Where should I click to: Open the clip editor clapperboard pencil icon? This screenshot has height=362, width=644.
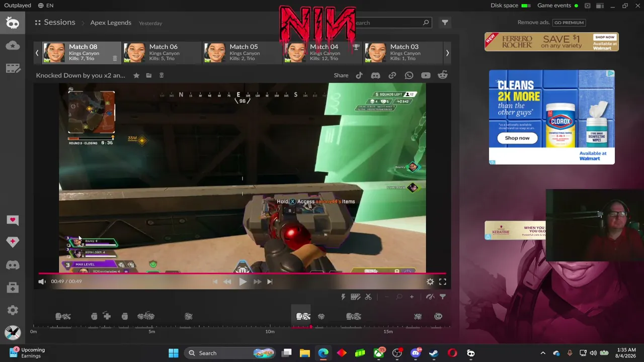(x=355, y=297)
